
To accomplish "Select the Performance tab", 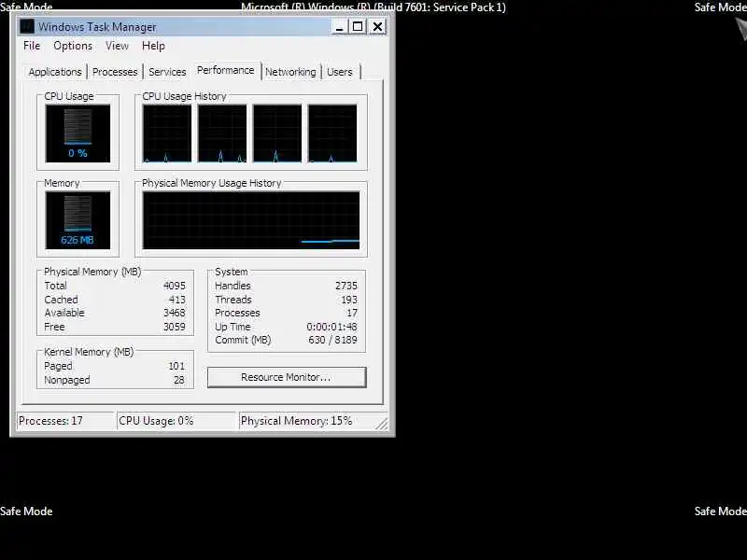I will point(226,71).
